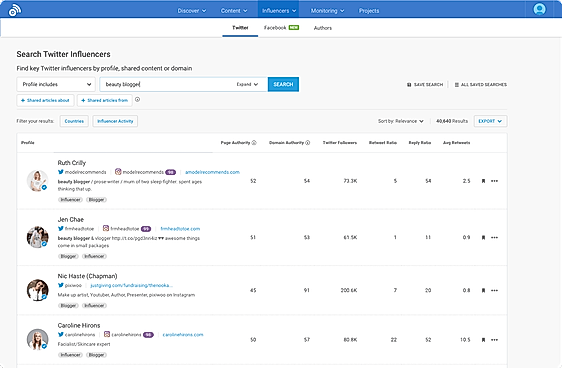Open the user account avatar icon
Image resolution: width=562 pixels, height=368 pixels.
click(539, 9)
